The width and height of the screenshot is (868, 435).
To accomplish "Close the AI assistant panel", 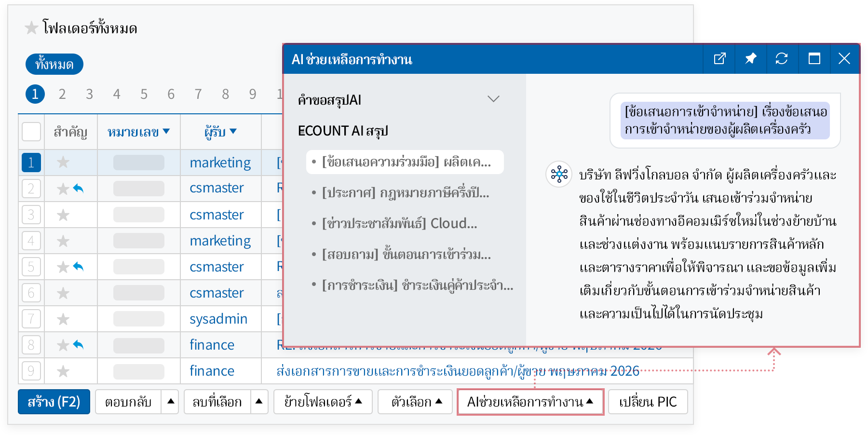I will point(844,59).
